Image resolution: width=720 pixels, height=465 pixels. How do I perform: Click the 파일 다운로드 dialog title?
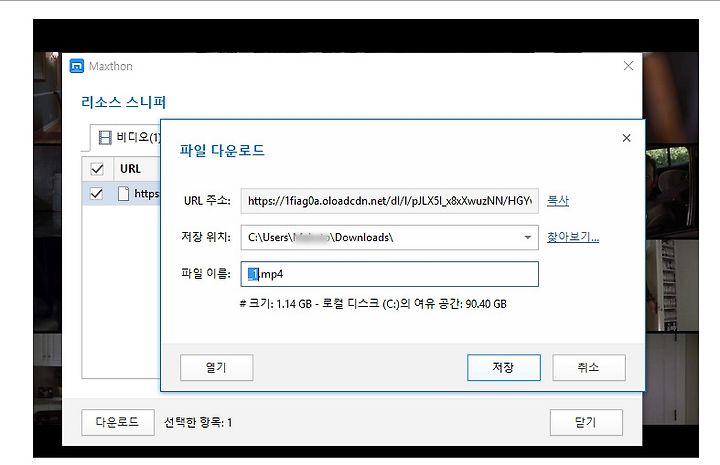click(x=222, y=151)
